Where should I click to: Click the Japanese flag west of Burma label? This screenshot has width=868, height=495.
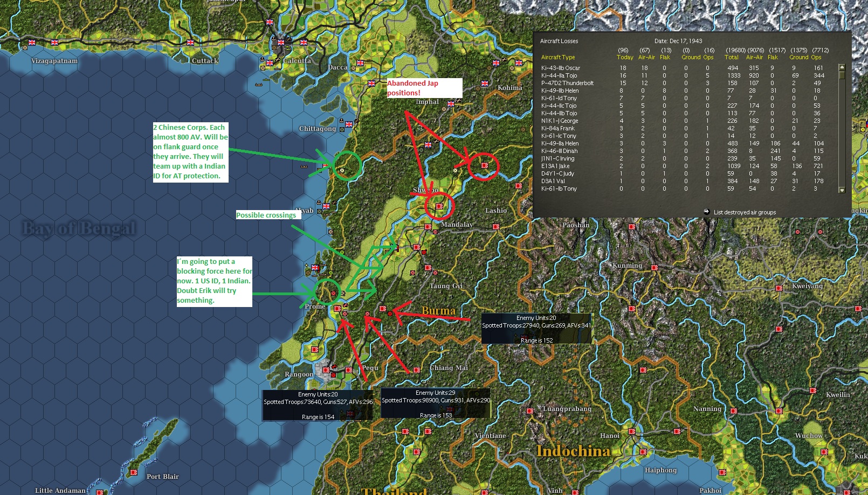pyautogui.click(x=382, y=309)
